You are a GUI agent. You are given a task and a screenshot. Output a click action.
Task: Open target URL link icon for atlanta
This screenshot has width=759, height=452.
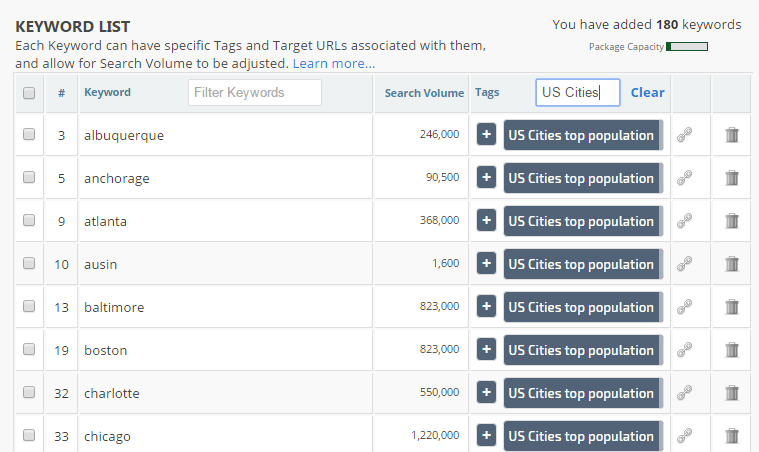point(685,221)
